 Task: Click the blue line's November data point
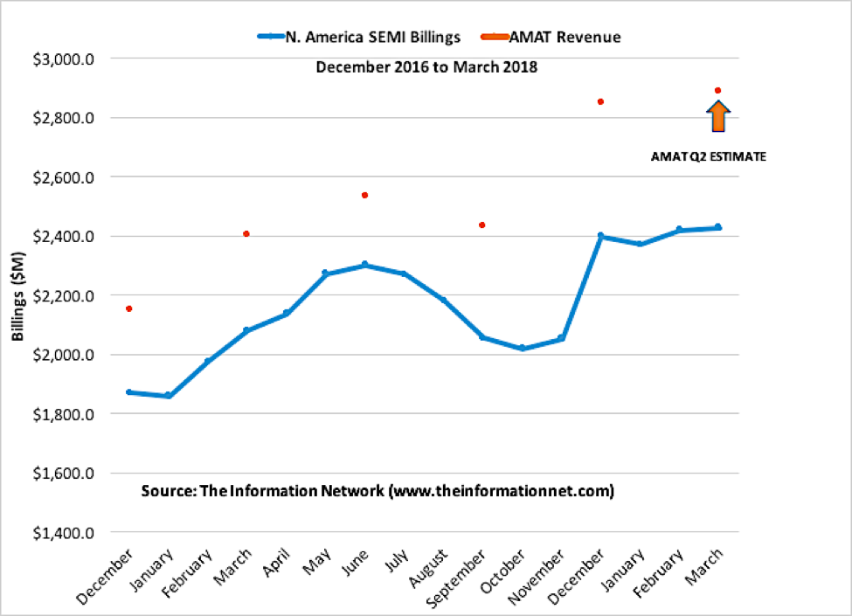562,338
